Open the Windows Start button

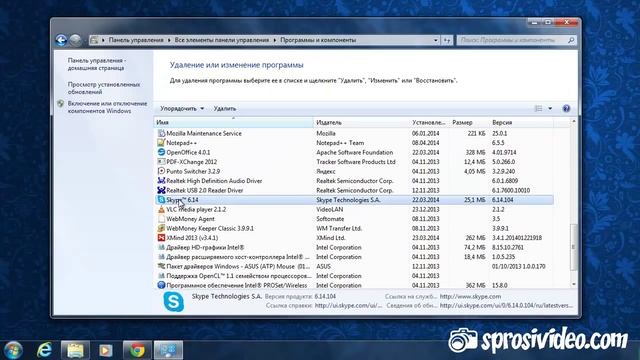pyautogui.click(x=13, y=350)
